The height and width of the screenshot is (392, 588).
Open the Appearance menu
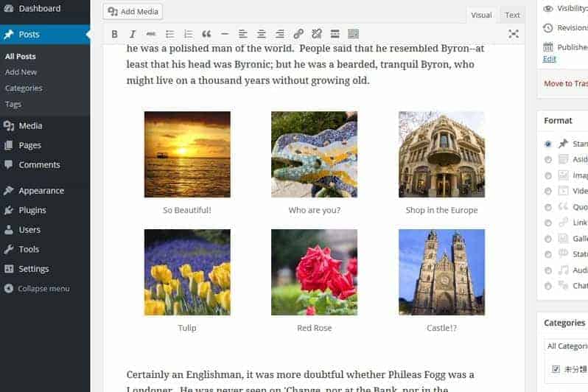[45, 191]
